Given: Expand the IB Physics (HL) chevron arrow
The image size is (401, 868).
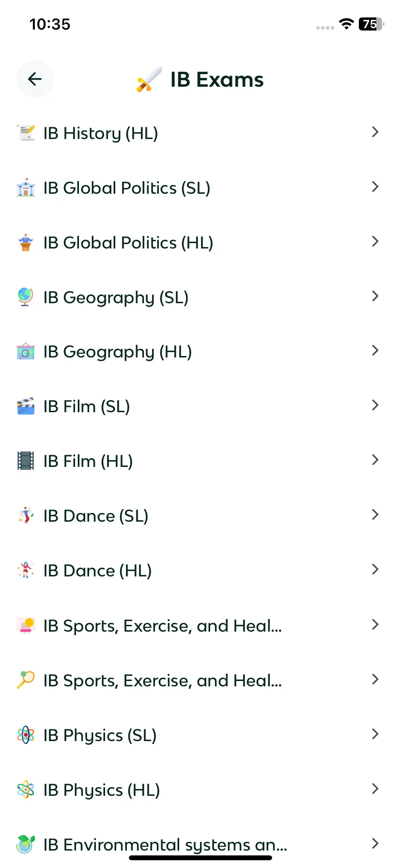Looking at the screenshot, I should 375,789.
